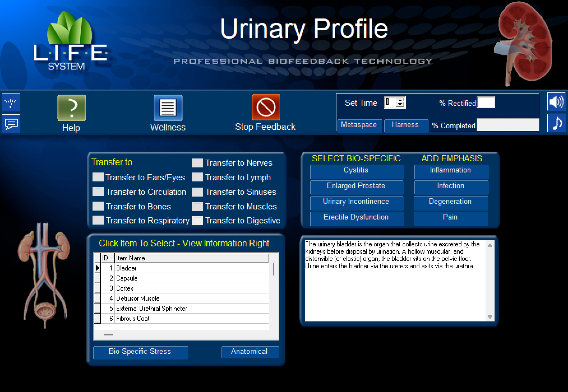The width and height of the screenshot is (568, 392).
Task: Toggle Transfer to Digestive
Action: click(197, 221)
